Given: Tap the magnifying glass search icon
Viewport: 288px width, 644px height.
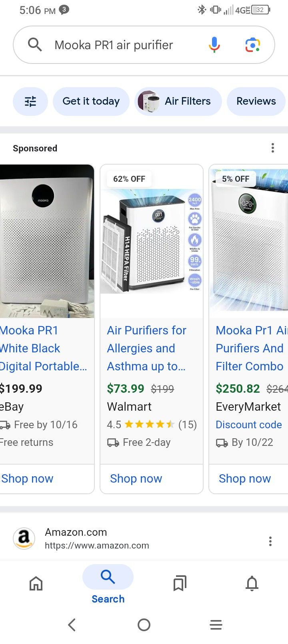Looking at the screenshot, I should (34, 45).
